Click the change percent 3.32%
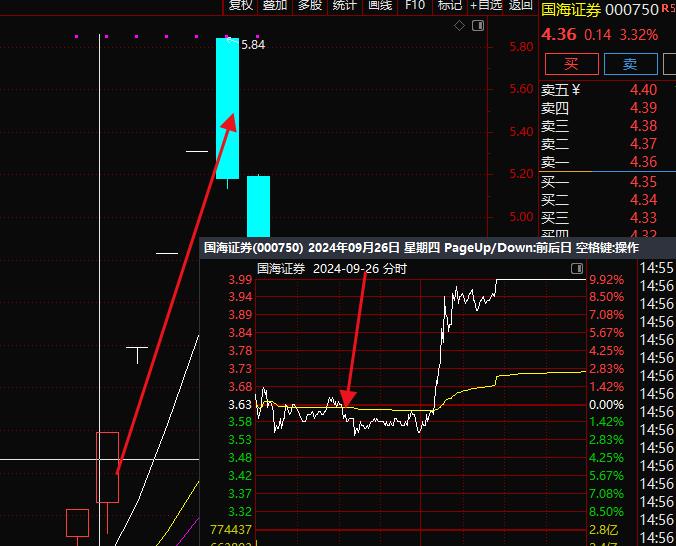Image resolution: width=676 pixels, height=546 pixels. (x=639, y=35)
